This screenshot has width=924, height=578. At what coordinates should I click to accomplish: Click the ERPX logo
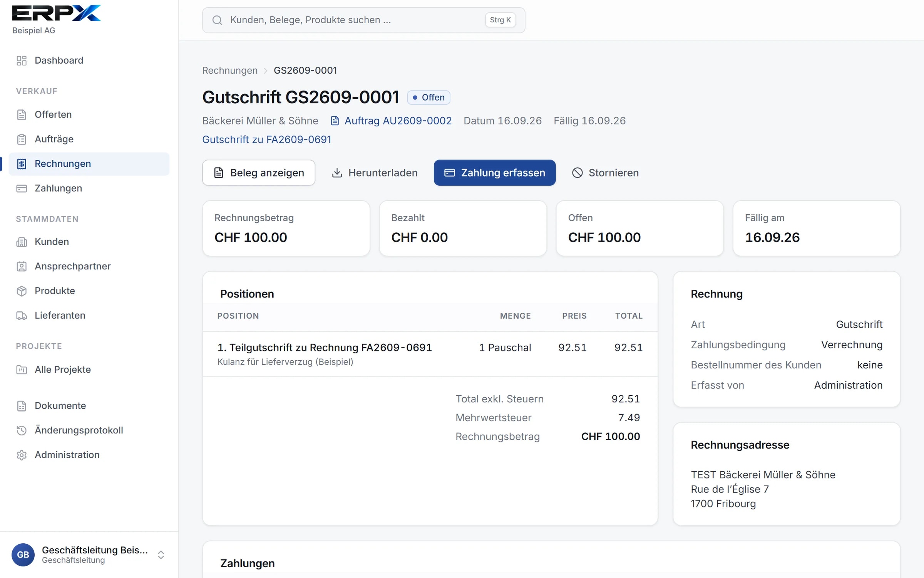coord(56,13)
